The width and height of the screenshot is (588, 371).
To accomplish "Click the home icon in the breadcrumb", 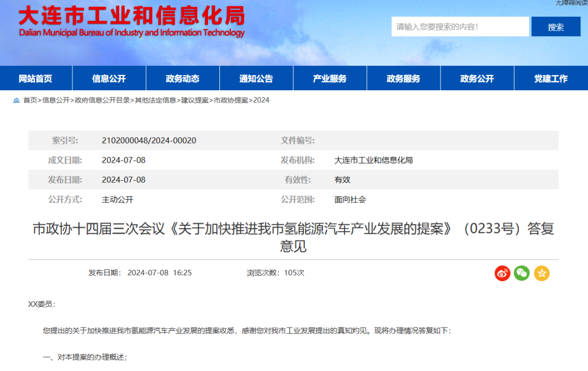I will coord(16,100).
